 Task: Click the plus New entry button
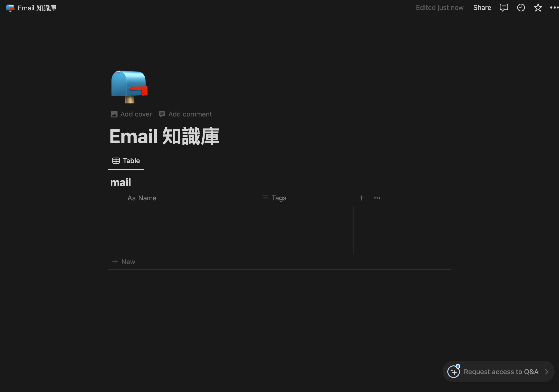coord(124,262)
